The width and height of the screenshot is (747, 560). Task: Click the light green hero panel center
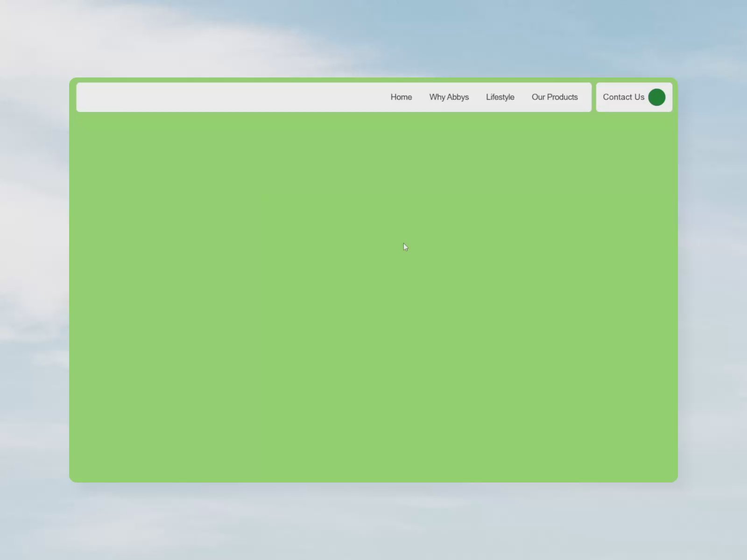pyautogui.click(x=373, y=299)
